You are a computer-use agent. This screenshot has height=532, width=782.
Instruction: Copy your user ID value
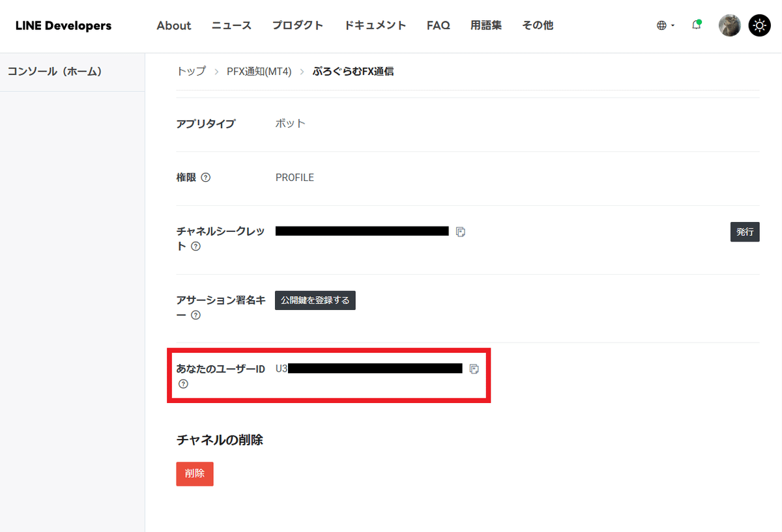[474, 369]
